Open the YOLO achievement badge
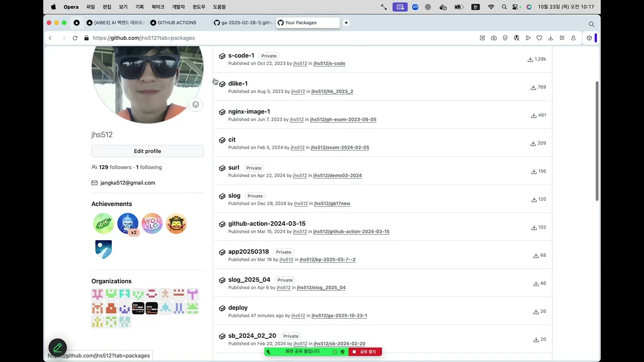 tap(152, 224)
